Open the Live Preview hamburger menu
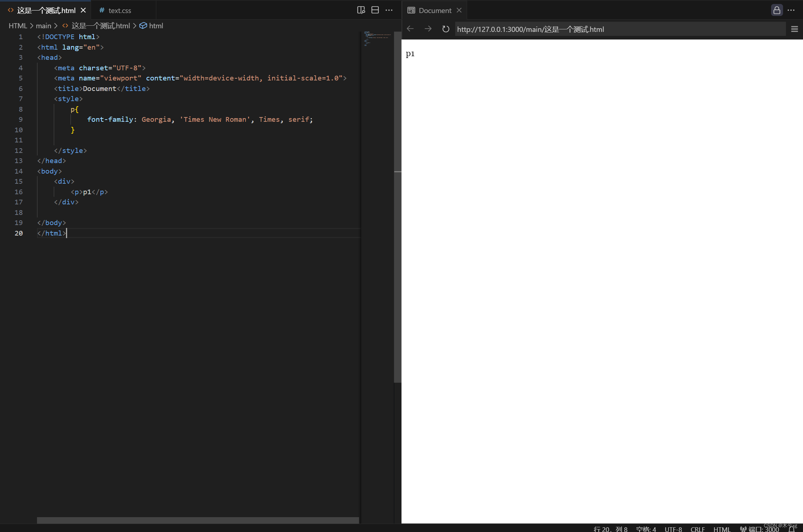This screenshot has height=532, width=803. [x=794, y=29]
